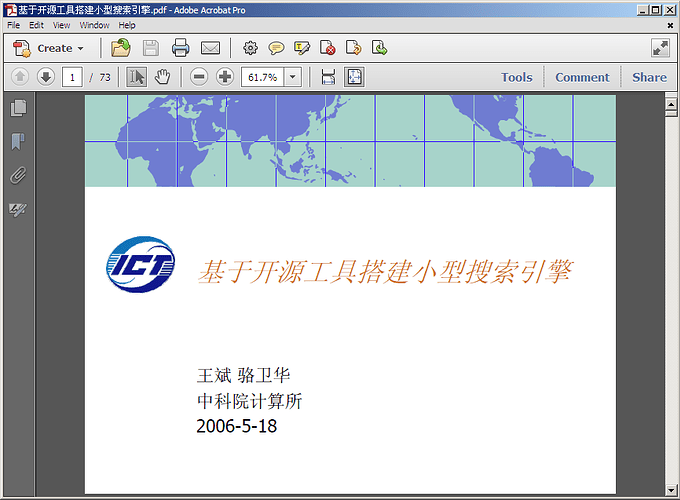Zoom in with plus button
Image resolution: width=680 pixels, height=500 pixels.
point(225,77)
